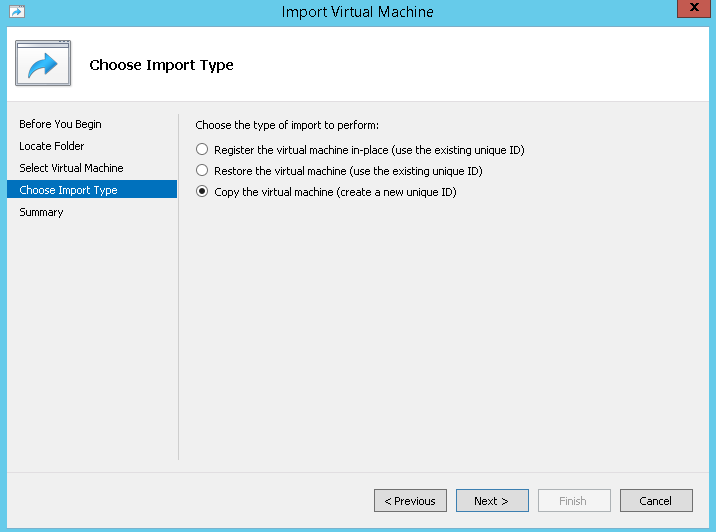
Task: Click the 'Choose the type of import' label
Action: [x=287, y=125]
